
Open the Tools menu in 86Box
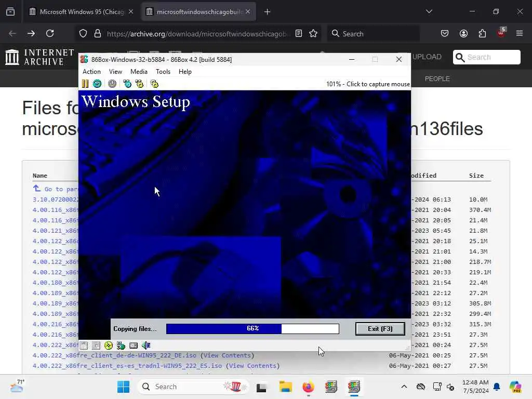coord(163,72)
